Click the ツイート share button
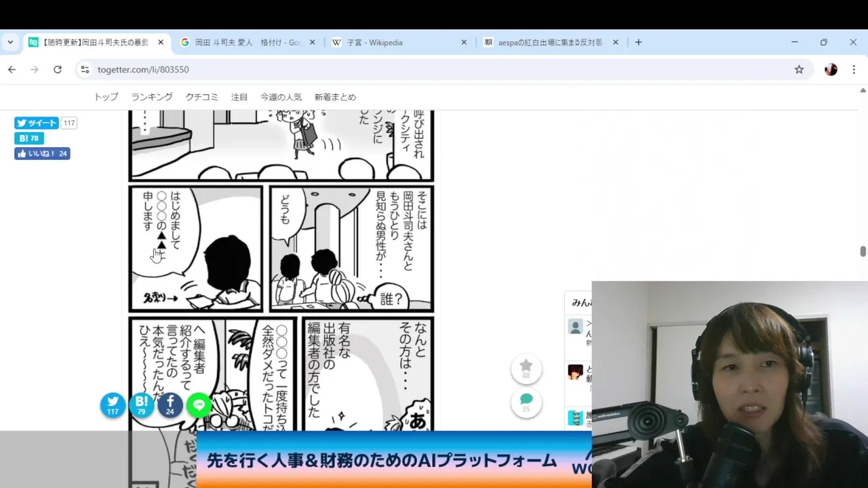Viewport: 868px width, 488px height. 37,123
